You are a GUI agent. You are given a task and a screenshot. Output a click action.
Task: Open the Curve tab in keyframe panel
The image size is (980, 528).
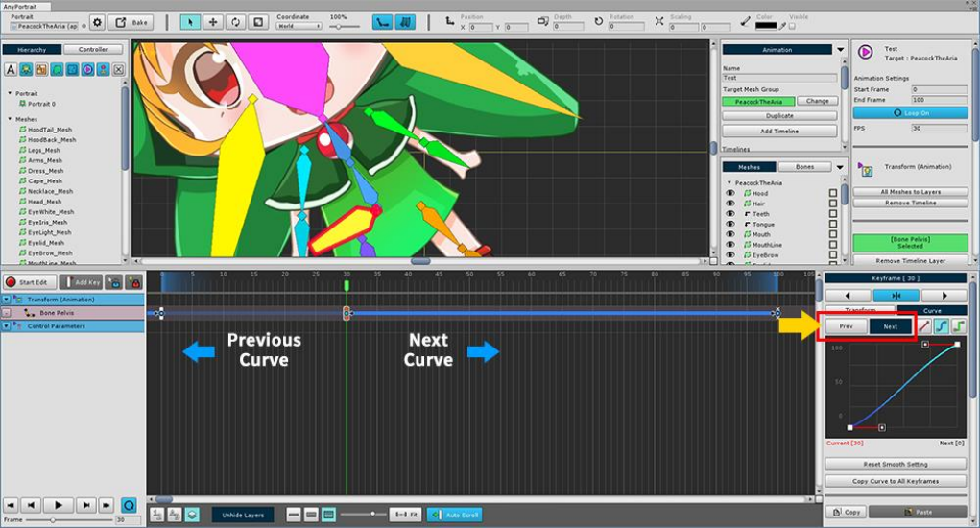(x=932, y=310)
